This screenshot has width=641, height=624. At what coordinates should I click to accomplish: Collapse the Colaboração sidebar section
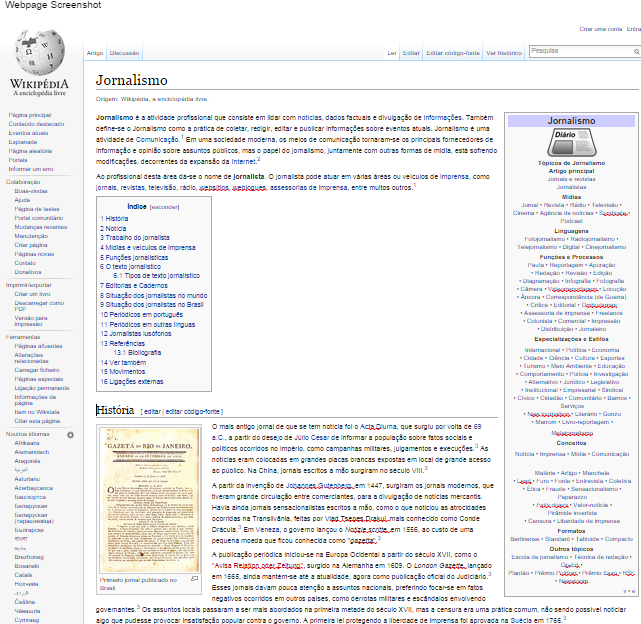(22, 181)
